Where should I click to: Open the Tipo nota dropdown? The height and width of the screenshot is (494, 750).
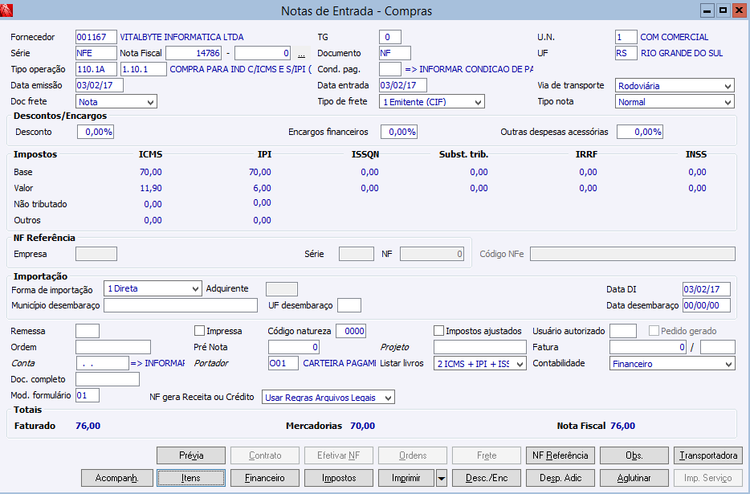674,102
